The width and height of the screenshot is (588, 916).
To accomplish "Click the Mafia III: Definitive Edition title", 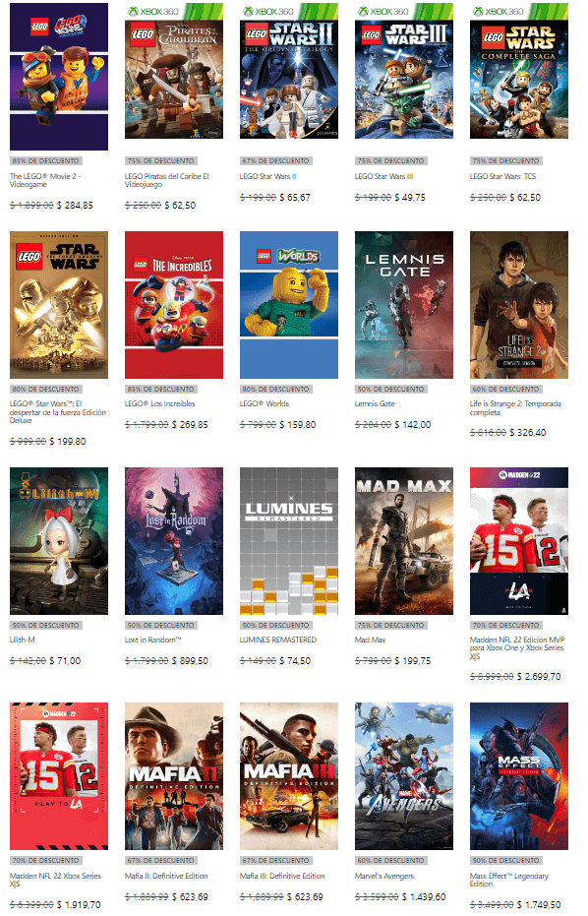I will coord(281,876).
